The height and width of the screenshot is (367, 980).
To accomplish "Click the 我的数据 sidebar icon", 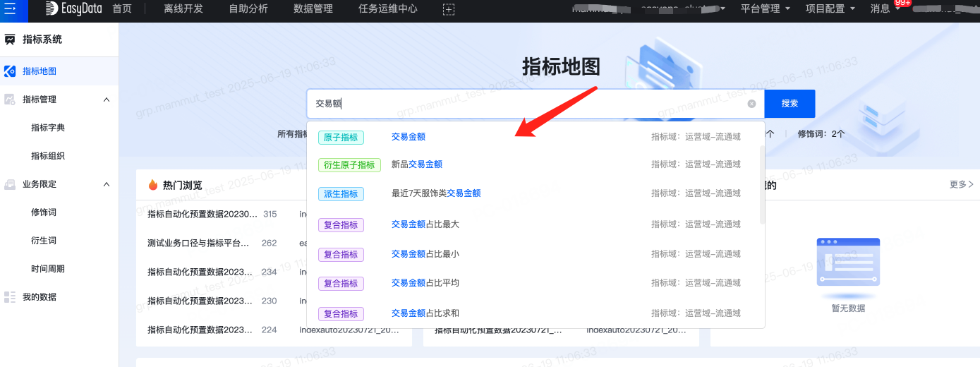I will tap(10, 297).
